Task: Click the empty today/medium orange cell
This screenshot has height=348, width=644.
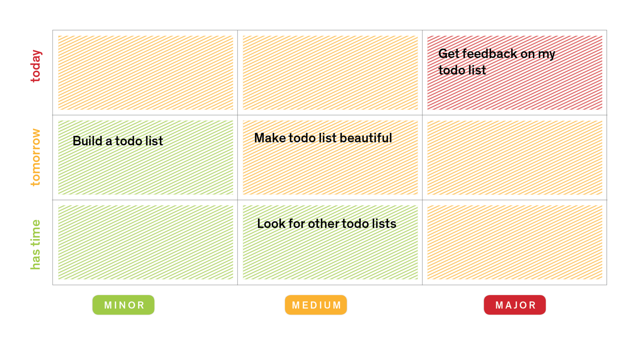Action: tap(330, 73)
